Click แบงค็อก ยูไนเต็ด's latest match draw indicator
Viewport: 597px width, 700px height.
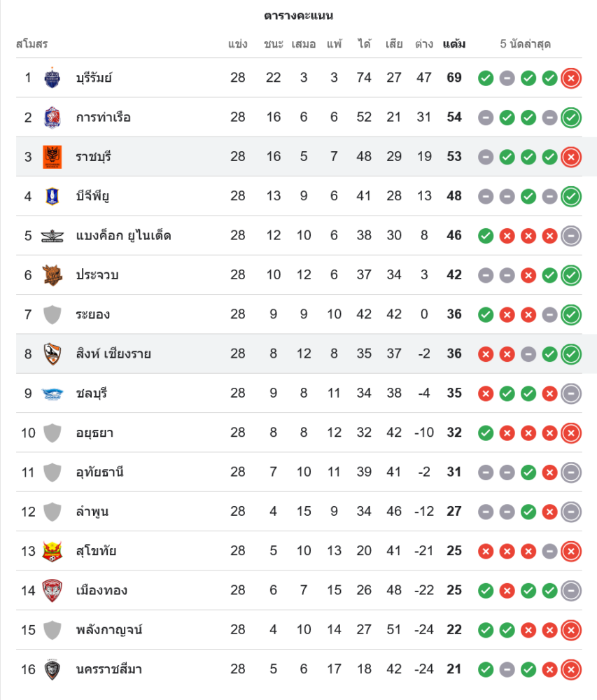pos(571,236)
